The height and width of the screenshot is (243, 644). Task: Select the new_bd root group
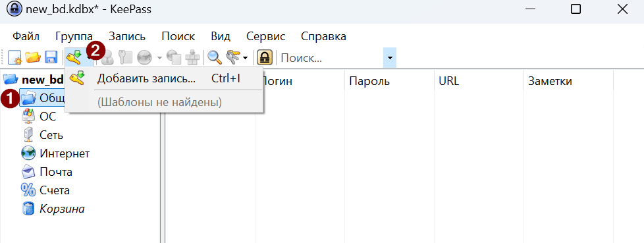(x=43, y=79)
